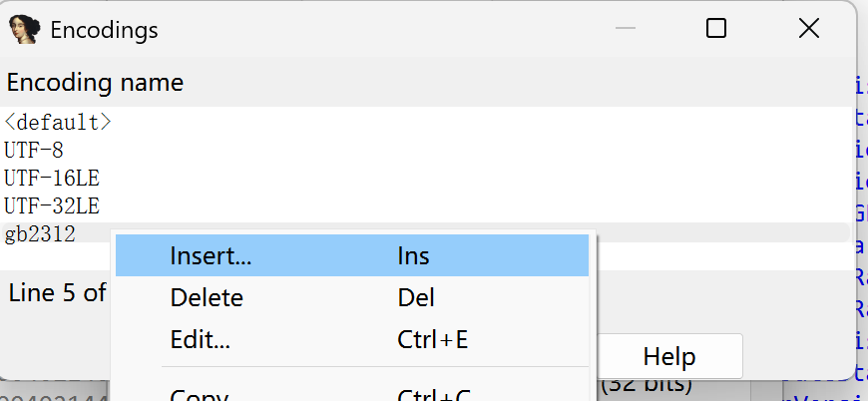Click the 'Line 5 of' status text
This screenshot has height=401, width=868.
(57, 293)
